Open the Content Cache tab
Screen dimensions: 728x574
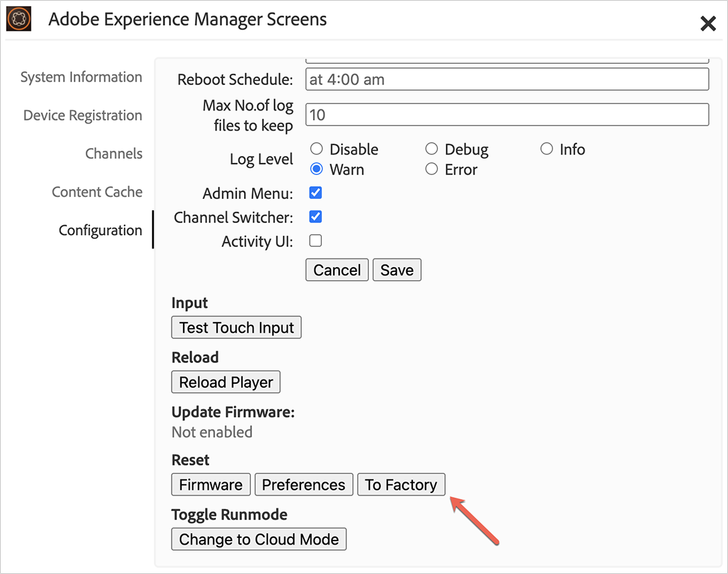click(97, 192)
